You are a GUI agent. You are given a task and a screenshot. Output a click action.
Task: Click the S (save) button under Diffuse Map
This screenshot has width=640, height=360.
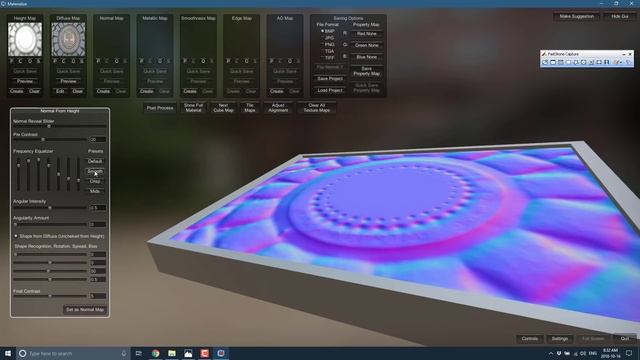coord(82,61)
